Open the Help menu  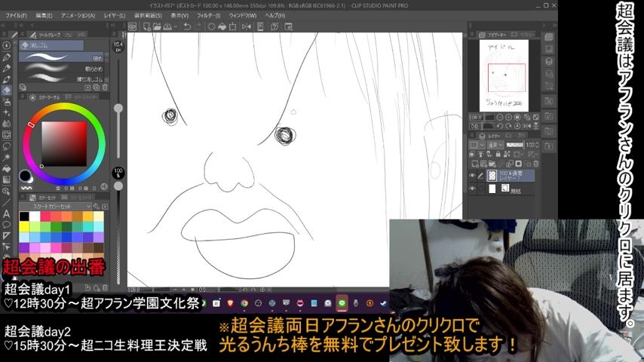274,15
